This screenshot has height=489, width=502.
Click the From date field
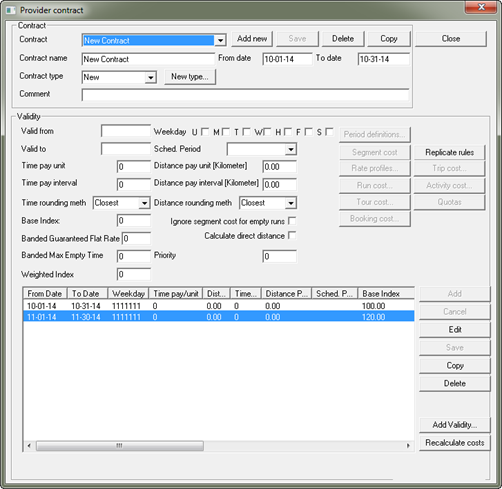[x=287, y=59]
